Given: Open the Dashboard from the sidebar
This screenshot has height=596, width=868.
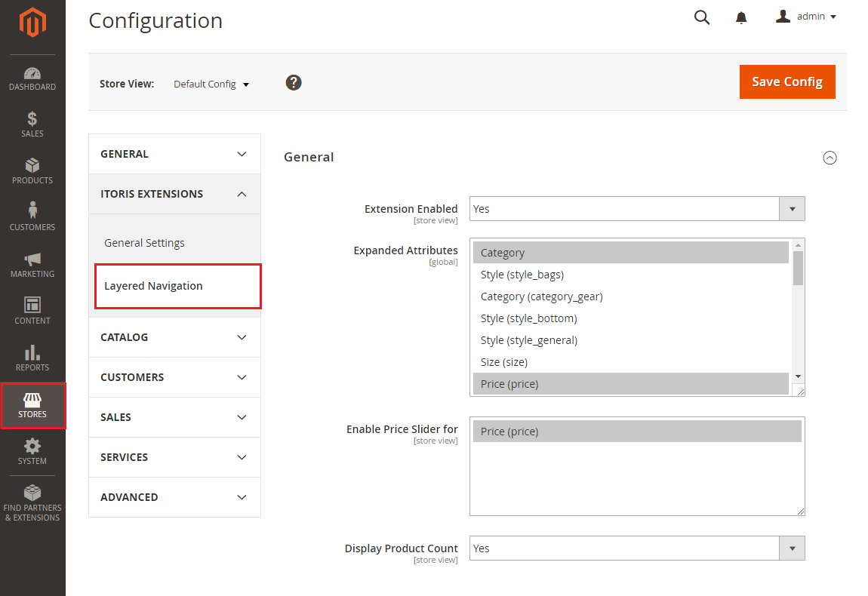Looking at the screenshot, I should 32,78.
